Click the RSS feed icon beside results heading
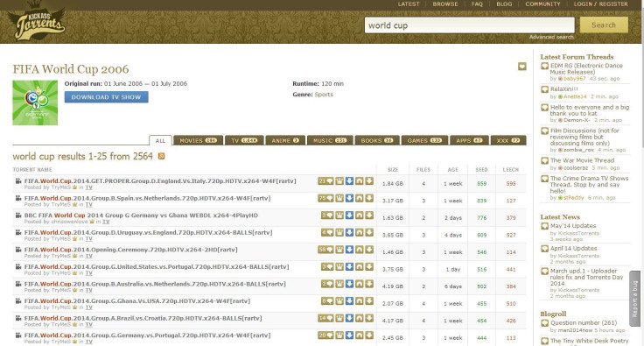Screen dimensions: 644x346 [x=161, y=156]
